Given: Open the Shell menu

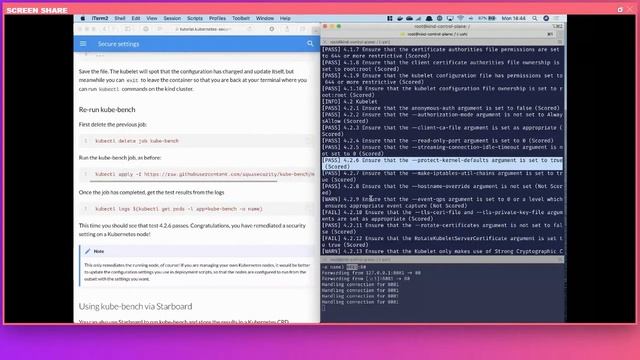Looking at the screenshot, I should 120,18.
